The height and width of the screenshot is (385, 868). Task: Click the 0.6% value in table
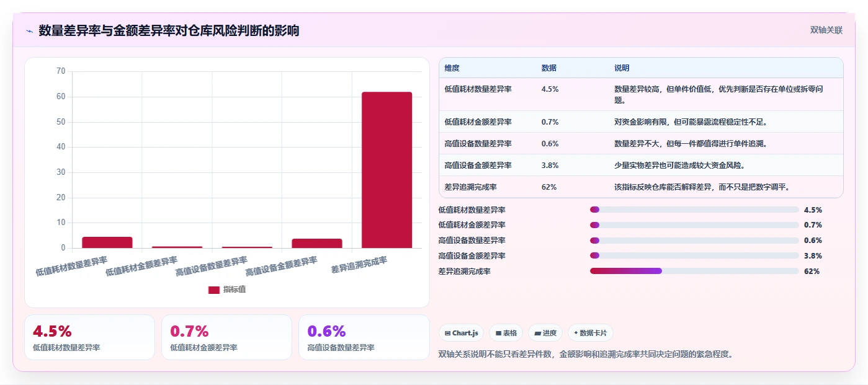(550, 143)
